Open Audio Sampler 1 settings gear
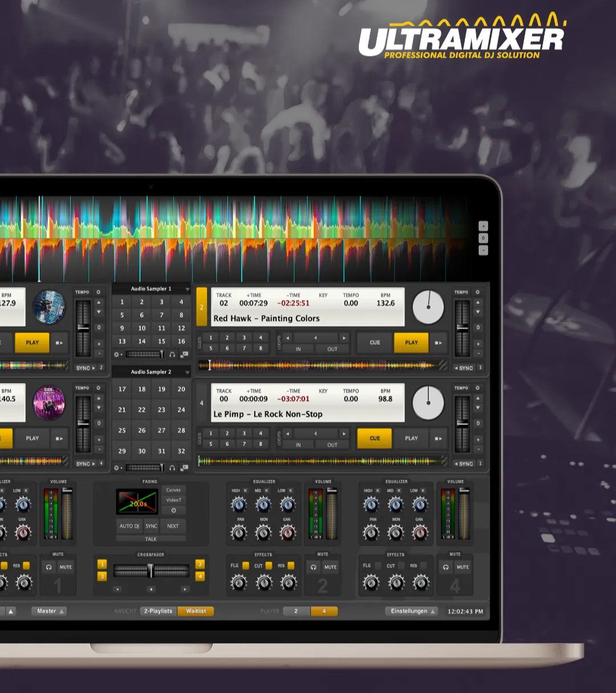Image resolution: width=616 pixels, height=693 pixels. coord(117,354)
